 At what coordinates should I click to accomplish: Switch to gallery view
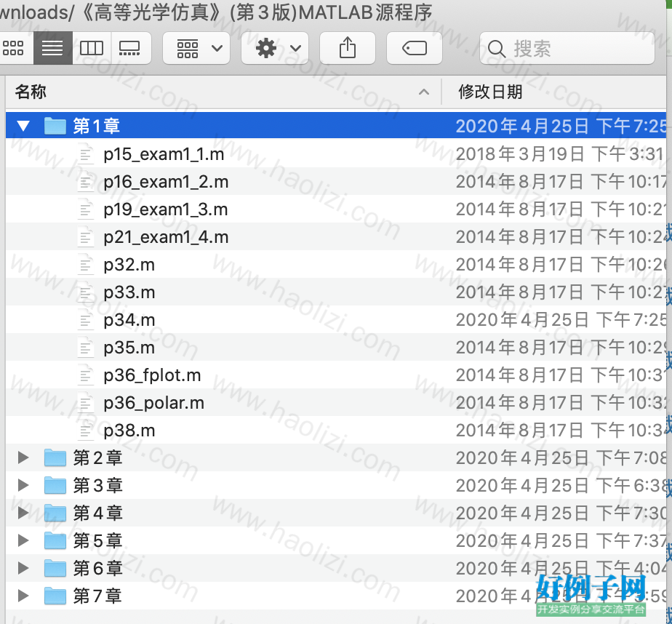pyautogui.click(x=131, y=48)
